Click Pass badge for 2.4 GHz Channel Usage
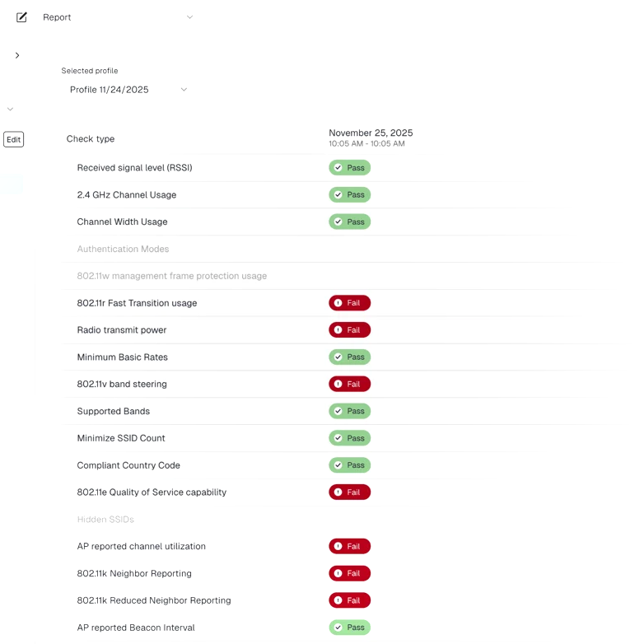Viewport: 644px width, 644px height. pos(349,195)
